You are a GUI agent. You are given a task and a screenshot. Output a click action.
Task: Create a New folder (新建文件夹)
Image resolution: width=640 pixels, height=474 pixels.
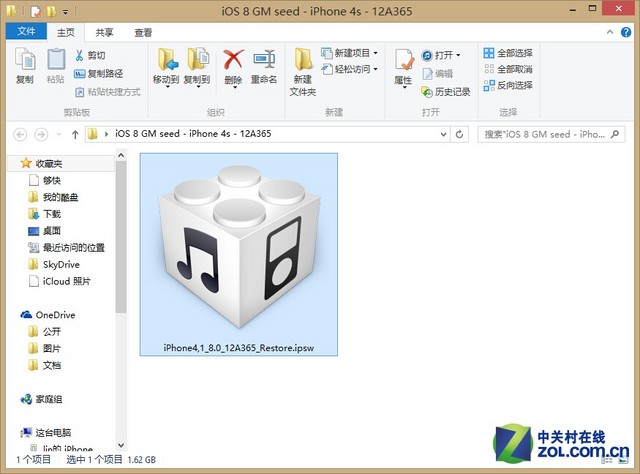303,71
